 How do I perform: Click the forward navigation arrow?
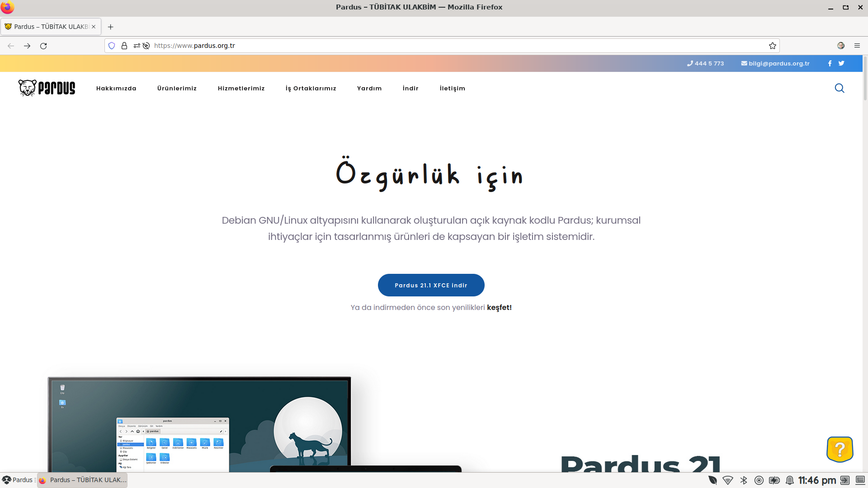(27, 46)
